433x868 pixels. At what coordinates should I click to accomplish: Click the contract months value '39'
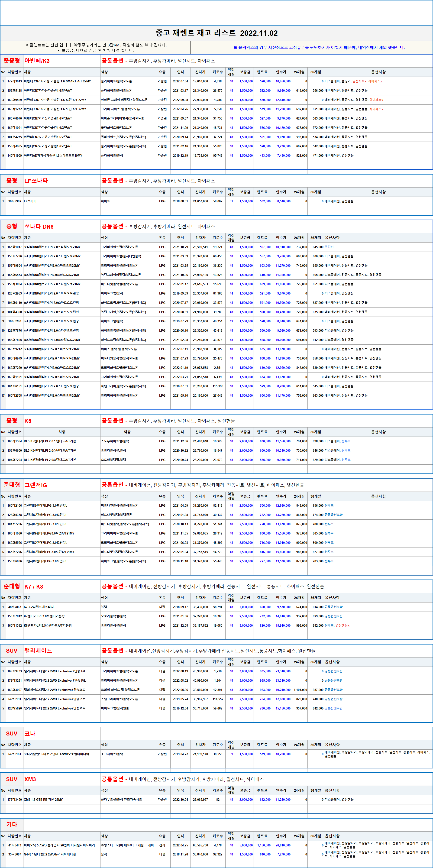pos(231,755)
